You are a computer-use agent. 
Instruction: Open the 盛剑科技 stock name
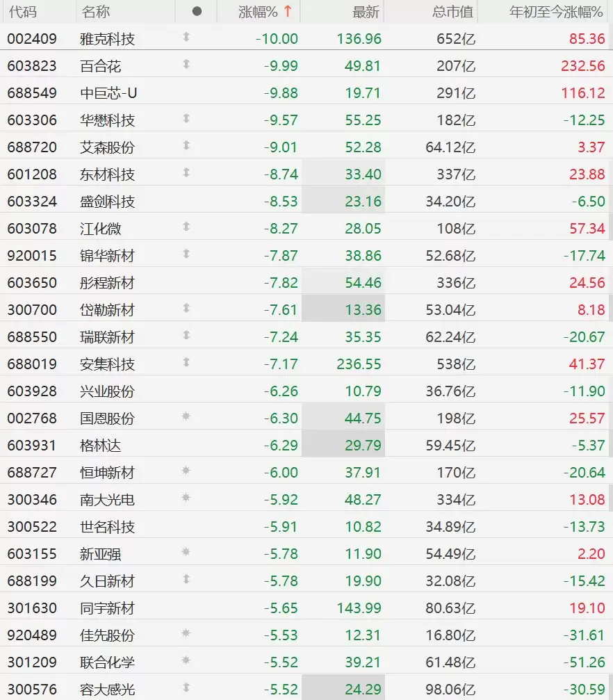(107, 202)
